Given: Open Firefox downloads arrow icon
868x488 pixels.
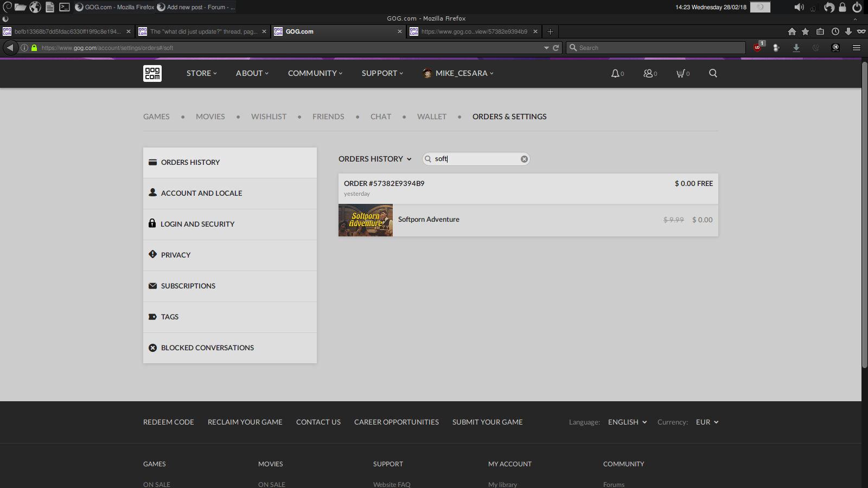Looking at the screenshot, I should click(848, 31).
